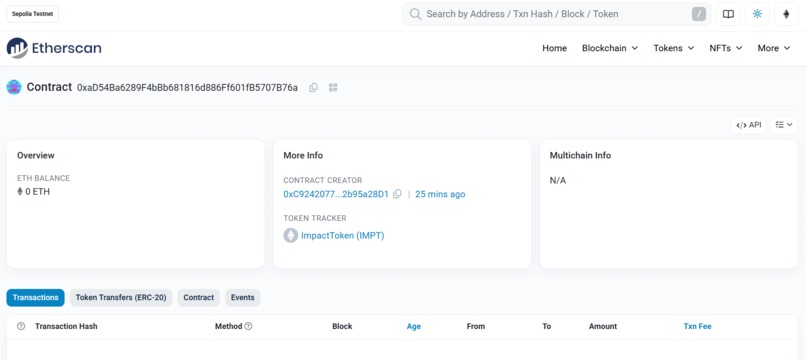Click the To column header
Image resolution: width=806 pixels, height=360 pixels.
tap(546, 326)
